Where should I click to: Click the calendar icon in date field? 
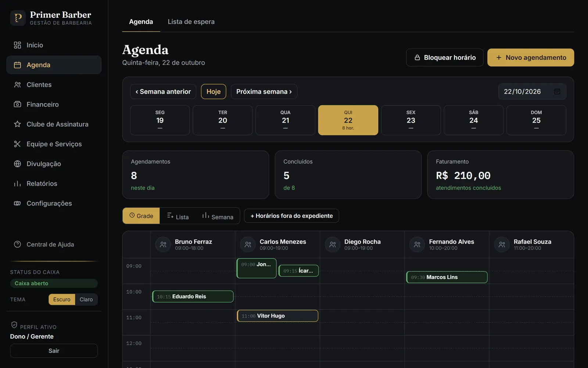coord(557,92)
